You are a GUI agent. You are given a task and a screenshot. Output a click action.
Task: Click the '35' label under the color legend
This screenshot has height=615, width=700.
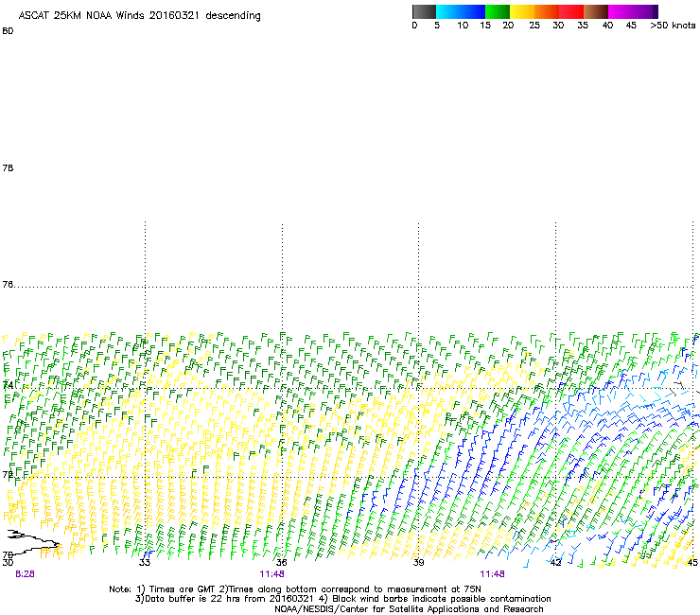click(x=583, y=26)
